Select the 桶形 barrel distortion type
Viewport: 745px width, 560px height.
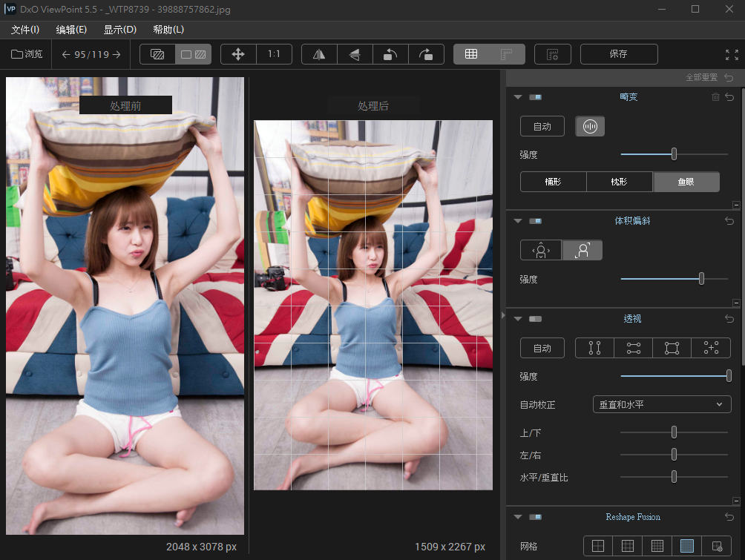[x=553, y=182]
